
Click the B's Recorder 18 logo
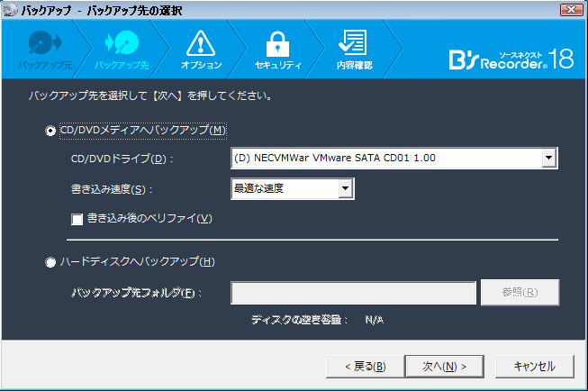point(510,59)
